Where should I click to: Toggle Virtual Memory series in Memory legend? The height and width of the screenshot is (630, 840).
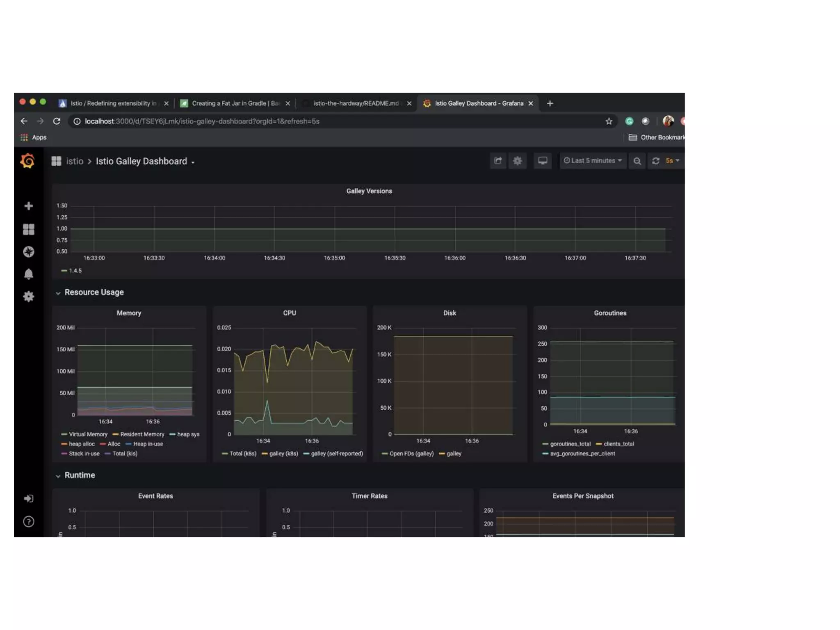[x=87, y=434]
